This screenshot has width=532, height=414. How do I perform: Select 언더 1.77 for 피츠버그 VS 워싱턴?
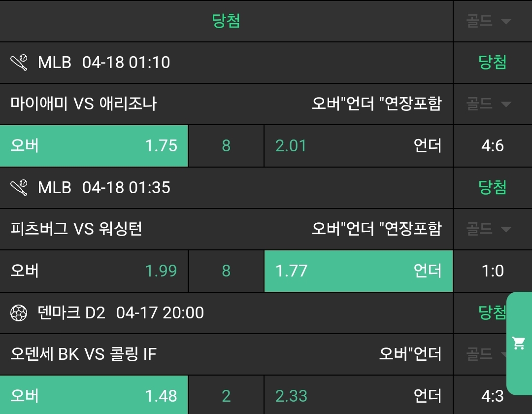click(358, 271)
